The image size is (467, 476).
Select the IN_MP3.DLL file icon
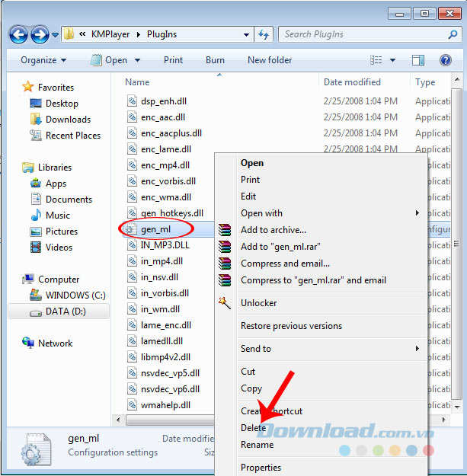[x=132, y=244]
